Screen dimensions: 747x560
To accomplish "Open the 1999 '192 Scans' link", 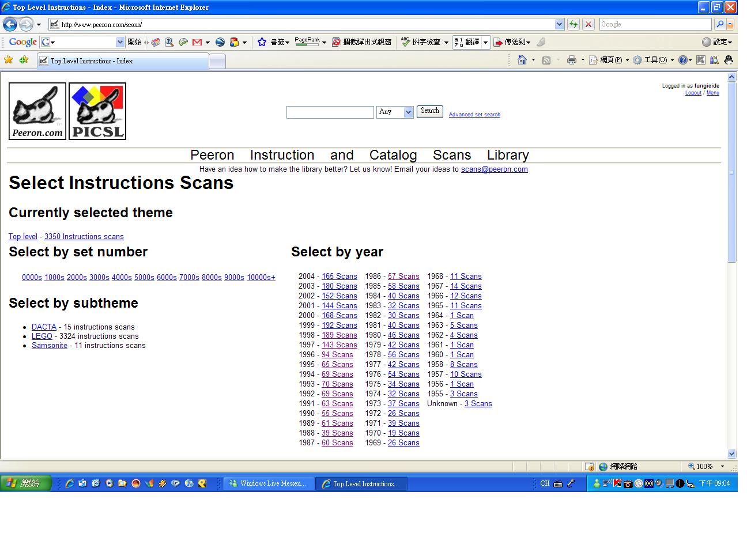I will (339, 326).
